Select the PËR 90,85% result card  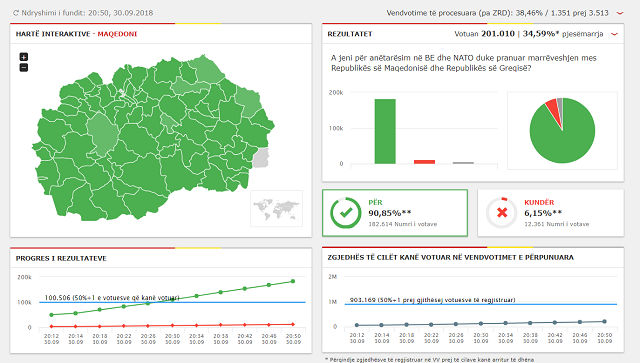395,213
